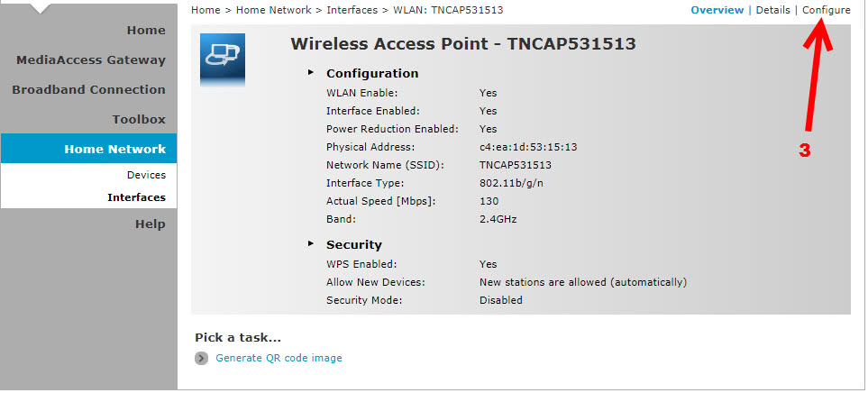Screen dimensions: 868x393
Task: Switch to the Details tab
Action: 772,10
